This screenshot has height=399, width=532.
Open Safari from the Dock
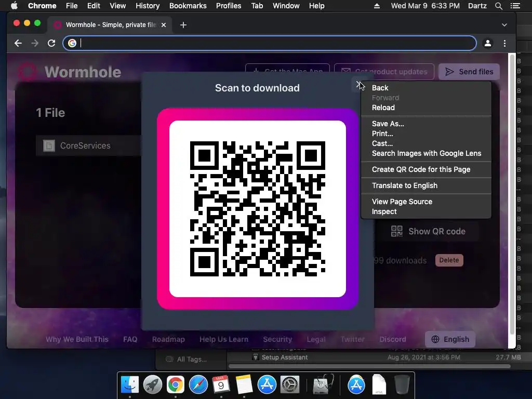pyautogui.click(x=198, y=385)
